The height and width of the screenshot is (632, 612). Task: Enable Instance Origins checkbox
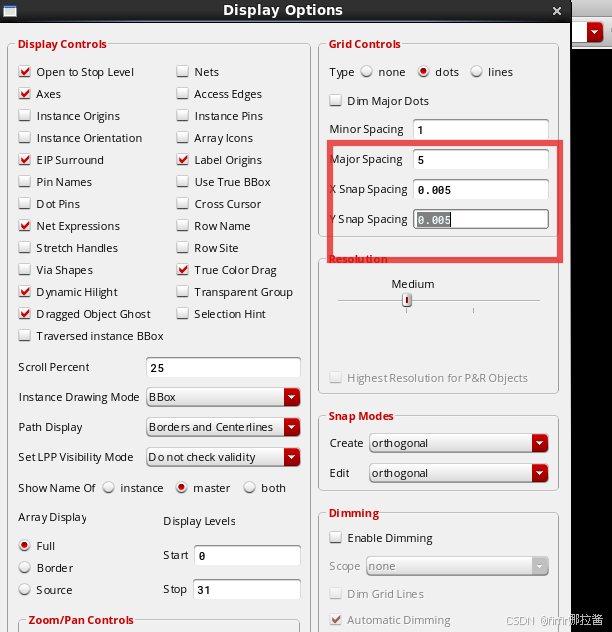[x=25, y=116]
